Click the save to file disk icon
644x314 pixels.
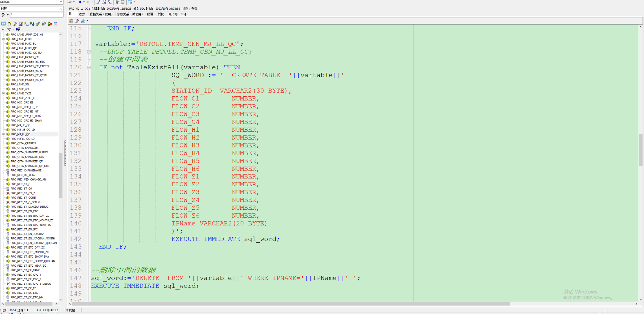coord(21,24)
